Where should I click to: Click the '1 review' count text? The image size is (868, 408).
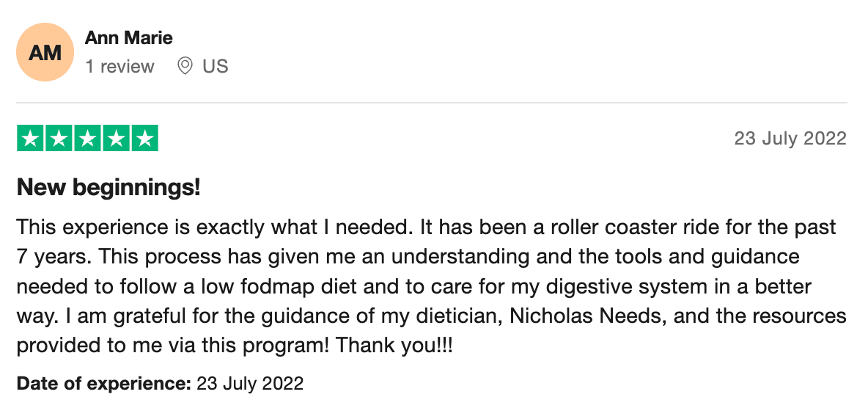(x=119, y=67)
